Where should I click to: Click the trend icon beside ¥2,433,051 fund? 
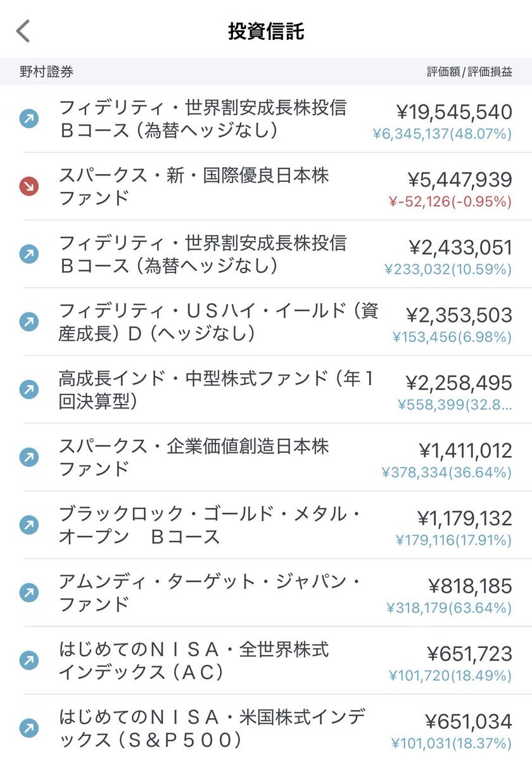(x=29, y=254)
